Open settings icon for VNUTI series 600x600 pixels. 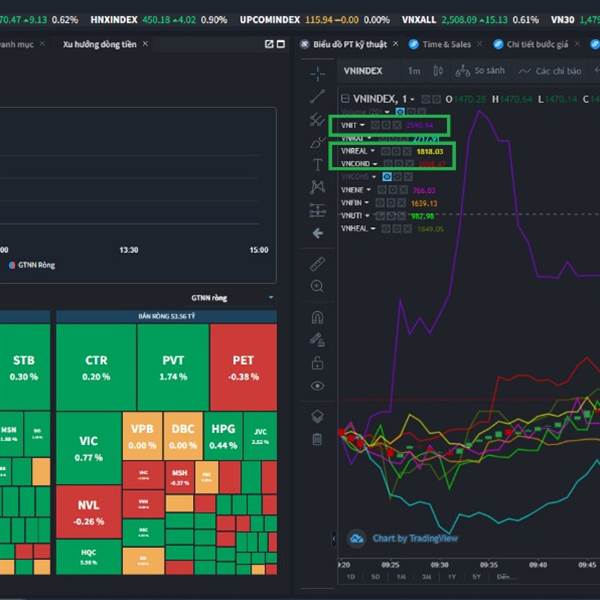click(391, 216)
